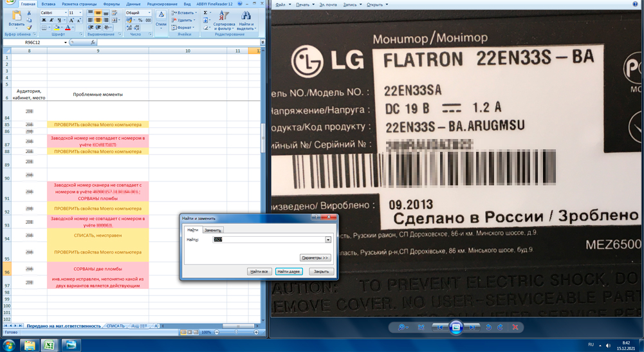The image size is (644, 352).
Task: Open the Вставка ribbon tab
Action: coord(48,4)
